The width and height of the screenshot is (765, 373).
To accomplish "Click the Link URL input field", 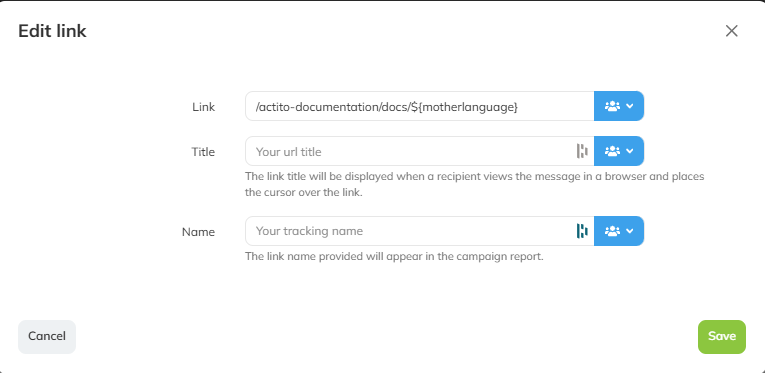I will 420,106.
